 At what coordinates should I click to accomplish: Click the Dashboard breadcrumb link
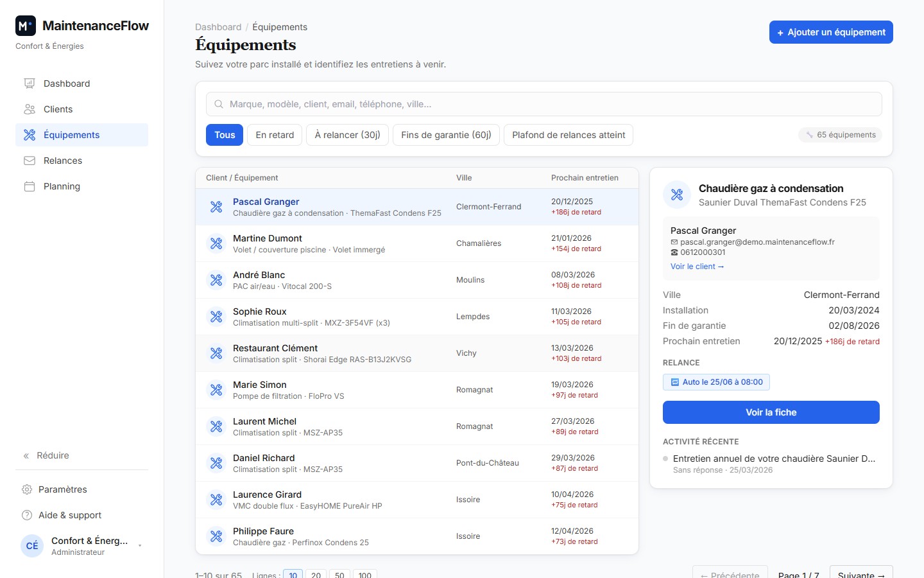tap(218, 27)
